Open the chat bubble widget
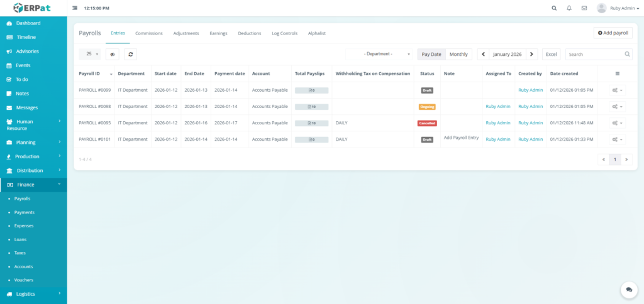644x304 pixels. point(628,290)
